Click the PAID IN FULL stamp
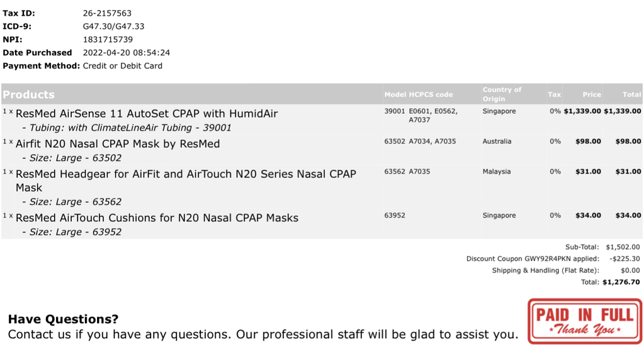644x347 pixels. tap(585, 321)
